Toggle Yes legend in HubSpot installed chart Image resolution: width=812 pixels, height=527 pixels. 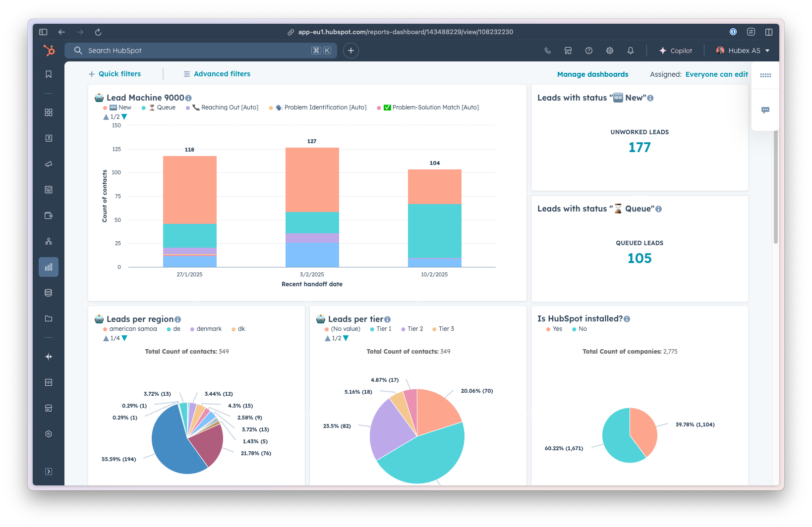(x=554, y=329)
